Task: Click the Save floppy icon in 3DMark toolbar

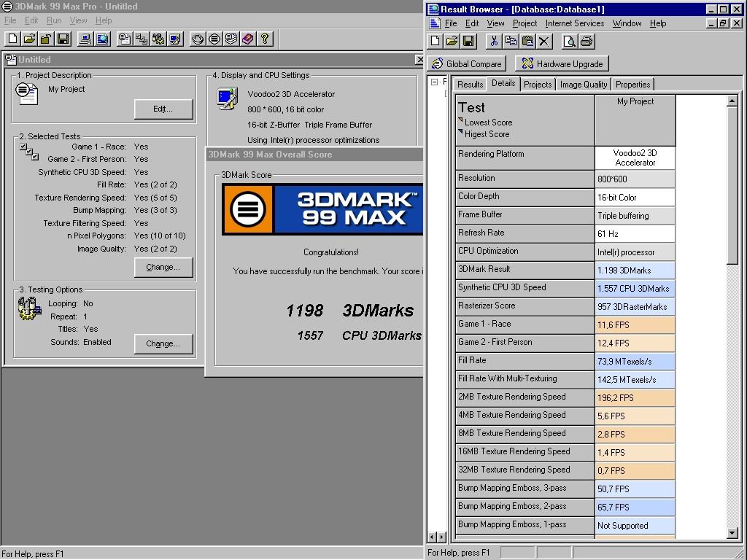Action: tap(63, 39)
